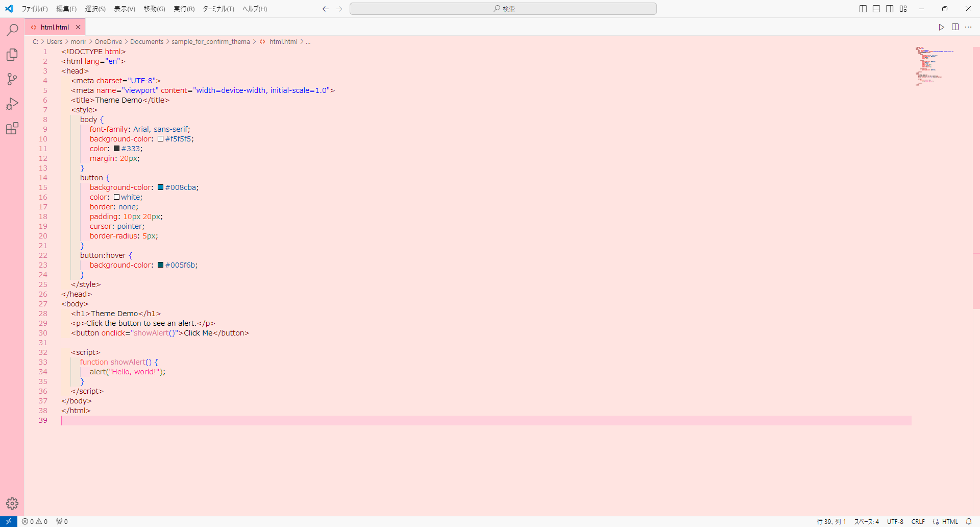Split the editor to the right
The image size is (980, 527).
click(x=955, y=27)
